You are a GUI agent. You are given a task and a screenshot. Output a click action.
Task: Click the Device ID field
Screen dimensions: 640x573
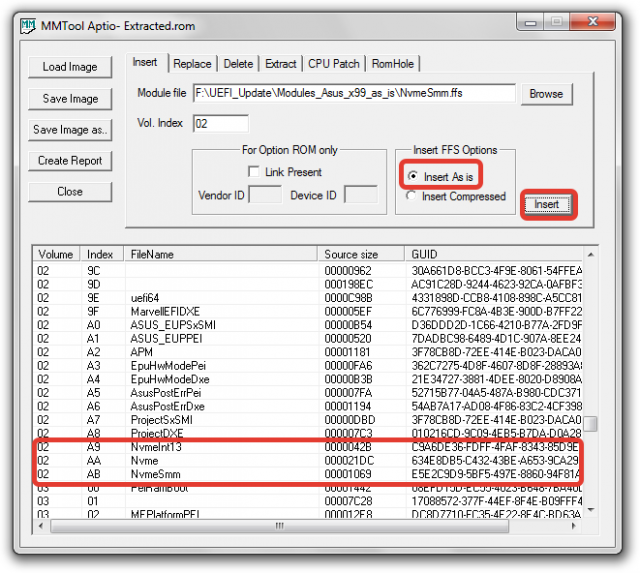coord(361,194)
